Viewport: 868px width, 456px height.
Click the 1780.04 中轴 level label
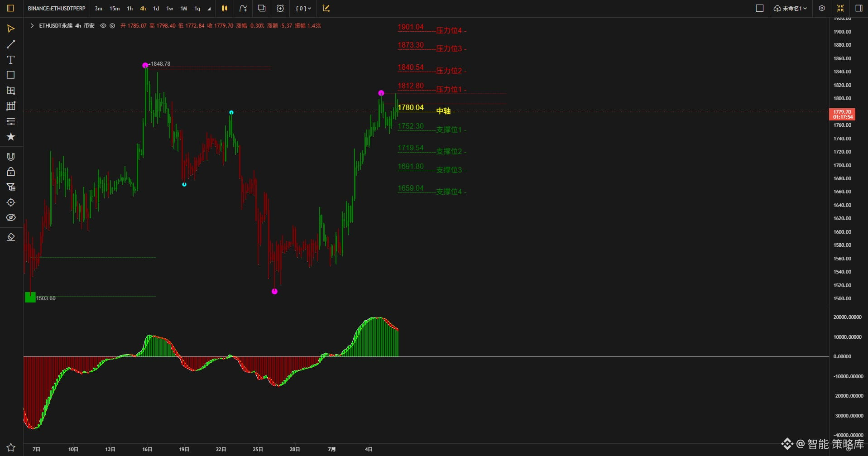point(426,109)
